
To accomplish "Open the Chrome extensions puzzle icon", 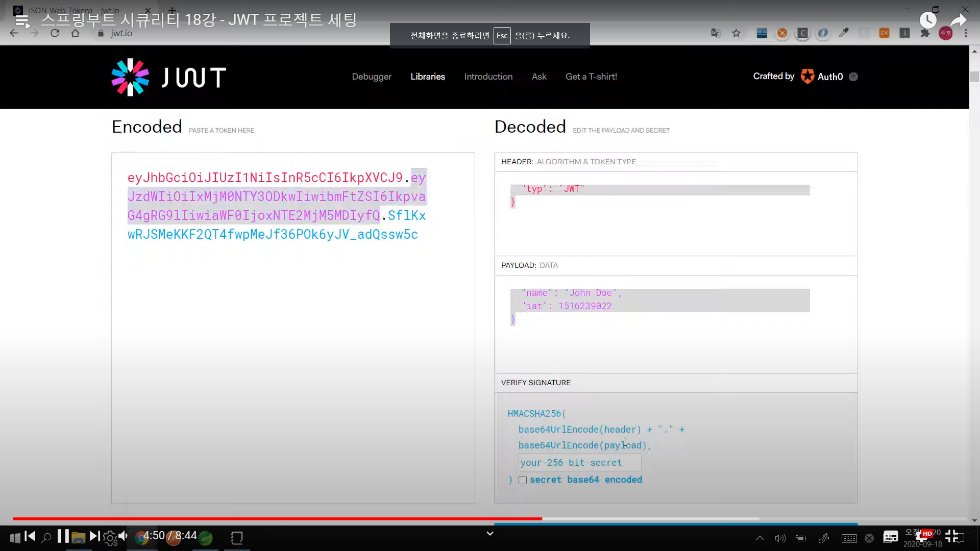I will [x=925, y=33].
